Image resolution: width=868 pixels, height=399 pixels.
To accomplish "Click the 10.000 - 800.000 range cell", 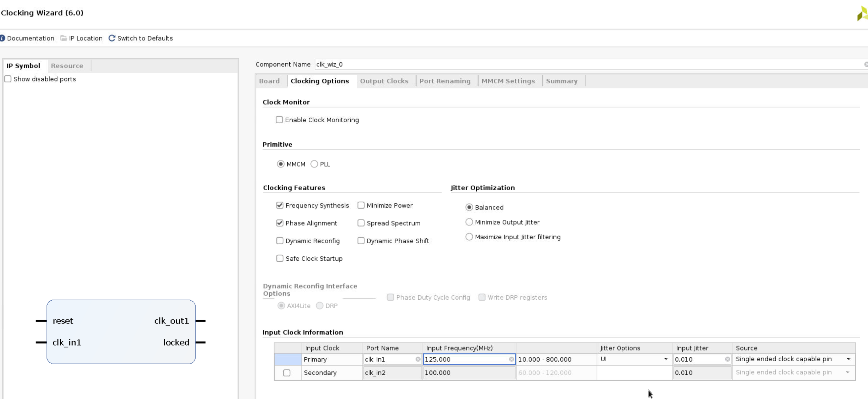I will point(556,359).
